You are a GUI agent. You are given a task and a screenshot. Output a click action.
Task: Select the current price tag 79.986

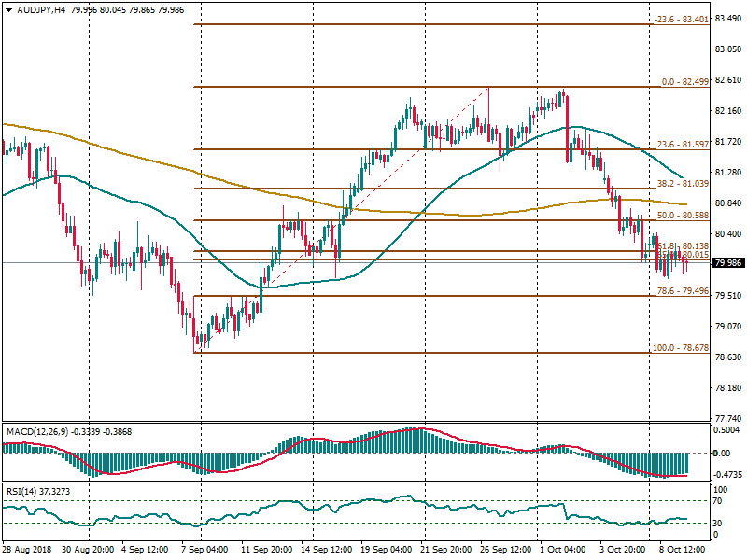pos(727,263)
